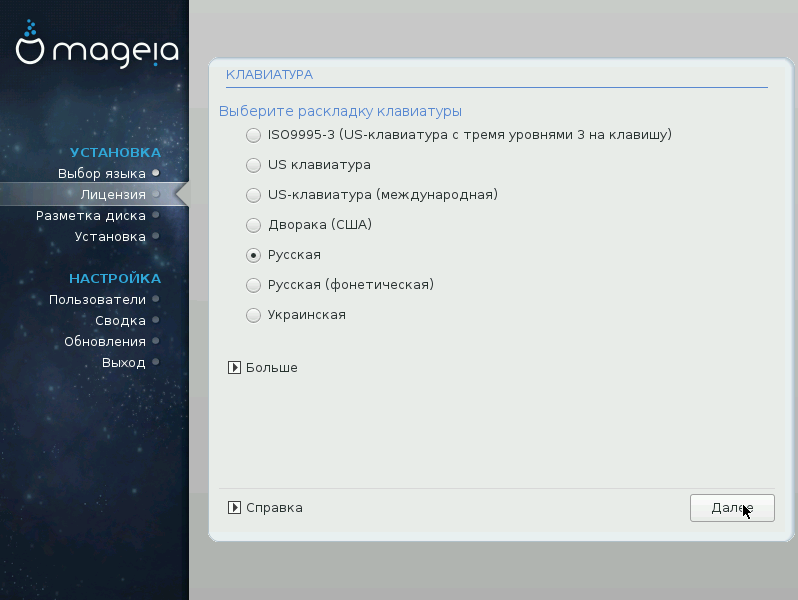Screen dimensions: 798x600
Task: Click the highlighted Лицензия step in sidebar
Action: pos(113,194)
